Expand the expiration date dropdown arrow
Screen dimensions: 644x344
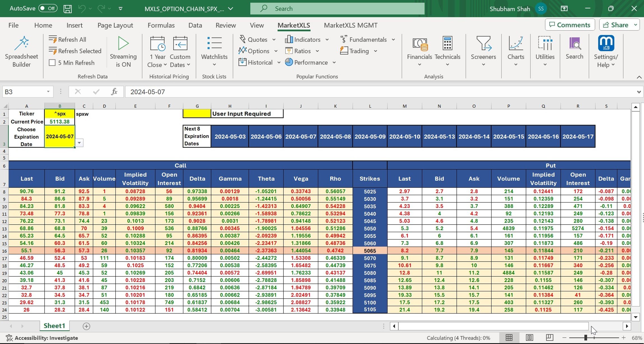[79, 143]
